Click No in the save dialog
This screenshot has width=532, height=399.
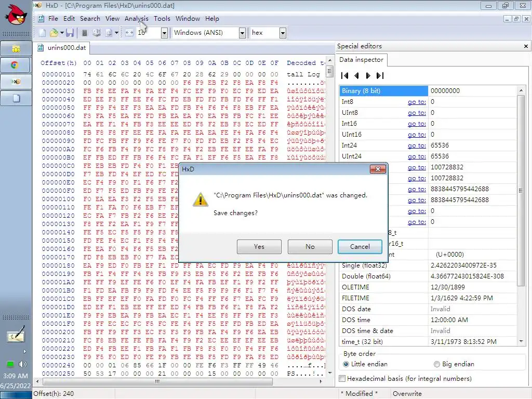pos(310,247)
